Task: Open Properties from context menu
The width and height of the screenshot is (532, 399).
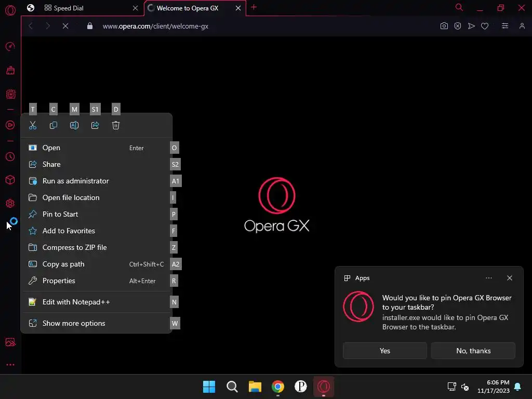Action: (96, 281)
